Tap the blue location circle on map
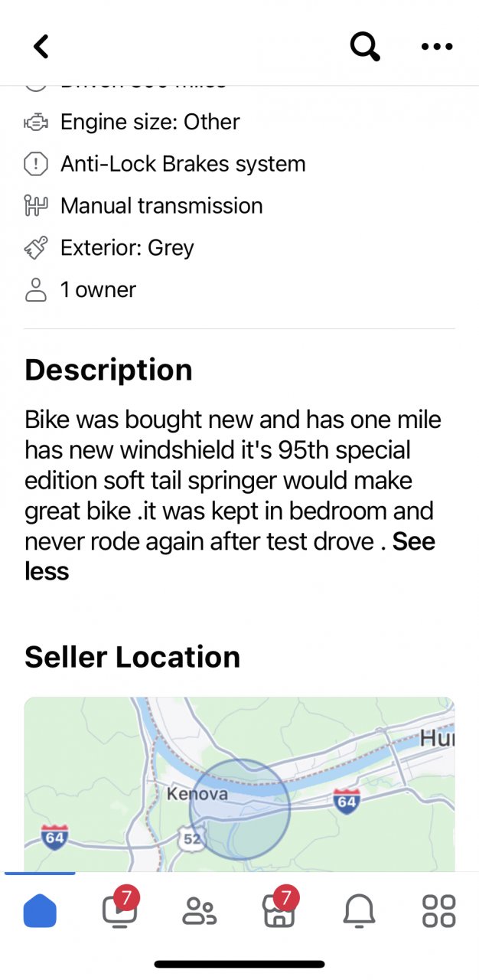This screenshot has width=479, height=980. click(239, 809)
